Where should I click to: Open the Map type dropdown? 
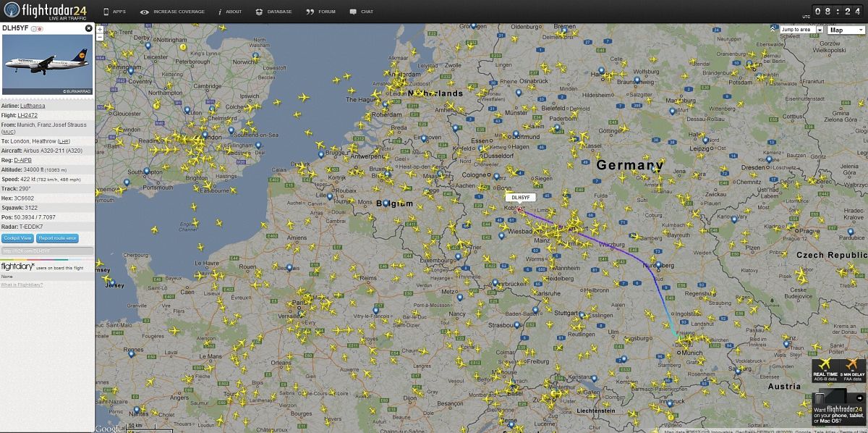tap(846, 30)
